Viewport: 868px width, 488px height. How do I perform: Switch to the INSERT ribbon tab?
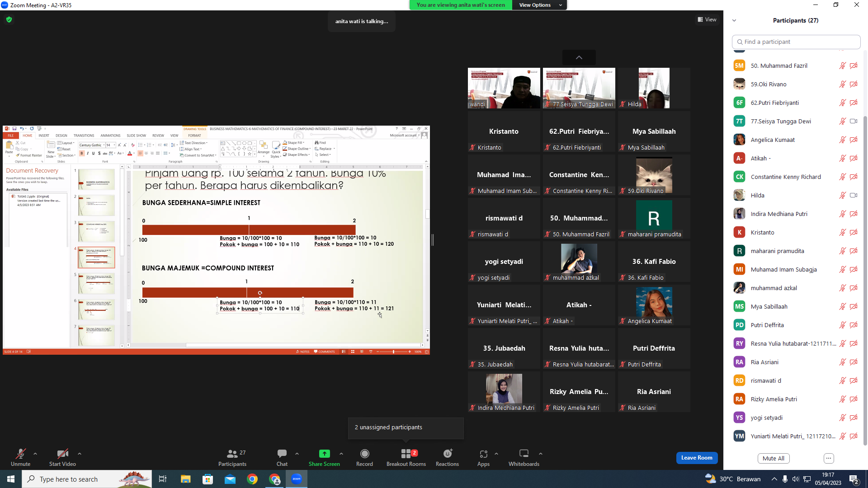click(x=44, y=136)
